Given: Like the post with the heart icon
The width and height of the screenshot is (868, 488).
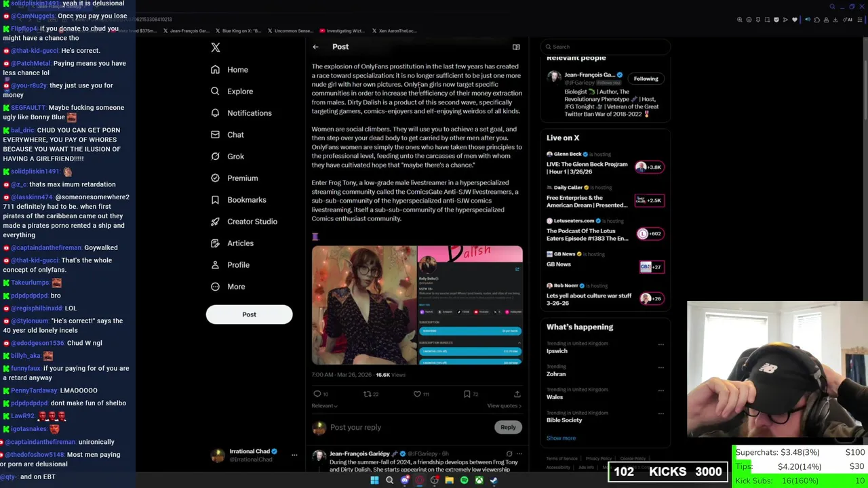Looking at the screenshot, I should coord(417,394).
